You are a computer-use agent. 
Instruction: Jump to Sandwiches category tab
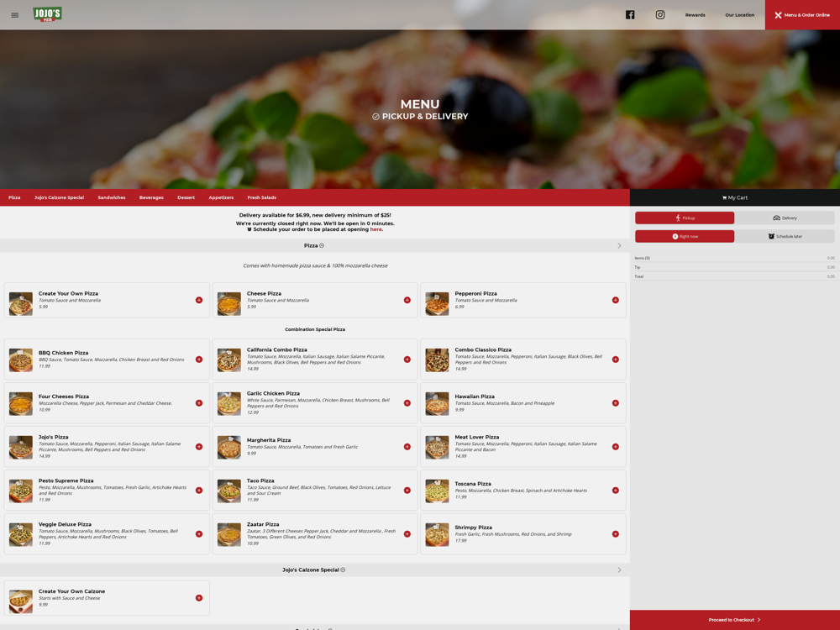pyautogui.click(x=112, y=197)
